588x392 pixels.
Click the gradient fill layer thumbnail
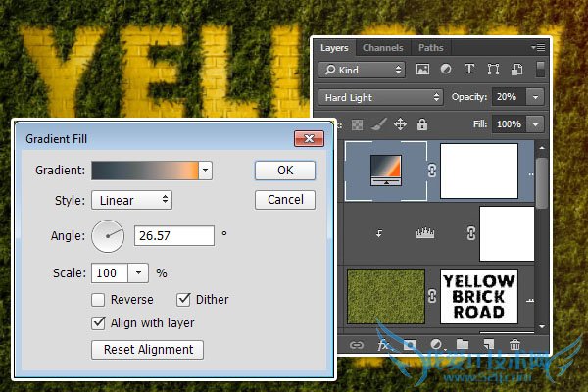386,171
